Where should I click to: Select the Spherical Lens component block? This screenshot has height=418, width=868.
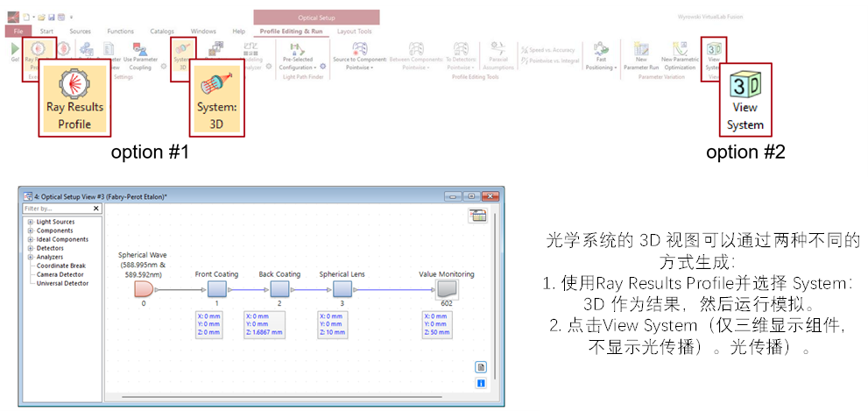coord(342,289)
